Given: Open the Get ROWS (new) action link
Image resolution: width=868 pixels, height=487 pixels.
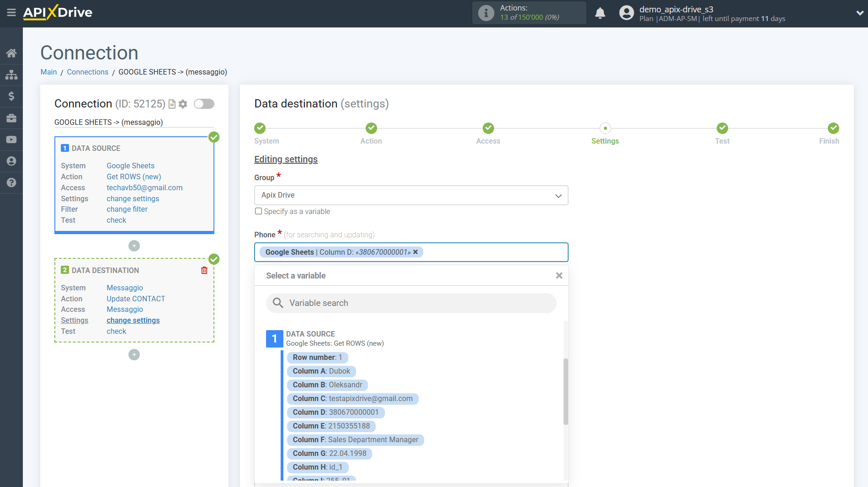Looking at the screenshot, I should coord(134,177).
